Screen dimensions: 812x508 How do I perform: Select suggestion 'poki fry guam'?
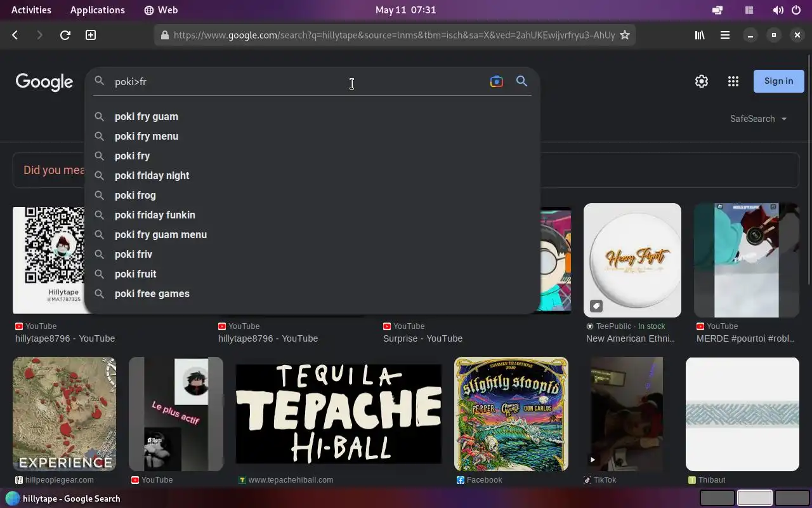(312, 117)
